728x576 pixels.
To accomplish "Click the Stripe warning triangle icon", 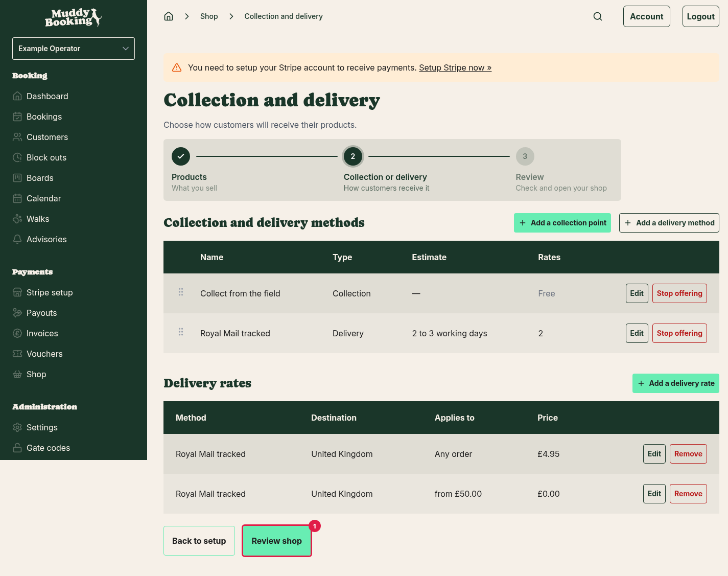I will click(x=177, y=67).
